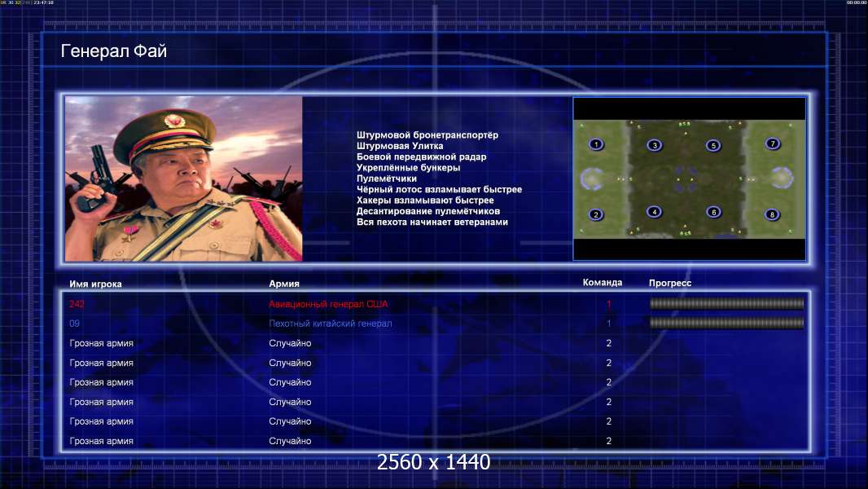
Task: Click the loading progress bar for player 09
Action: click(726, 323)
